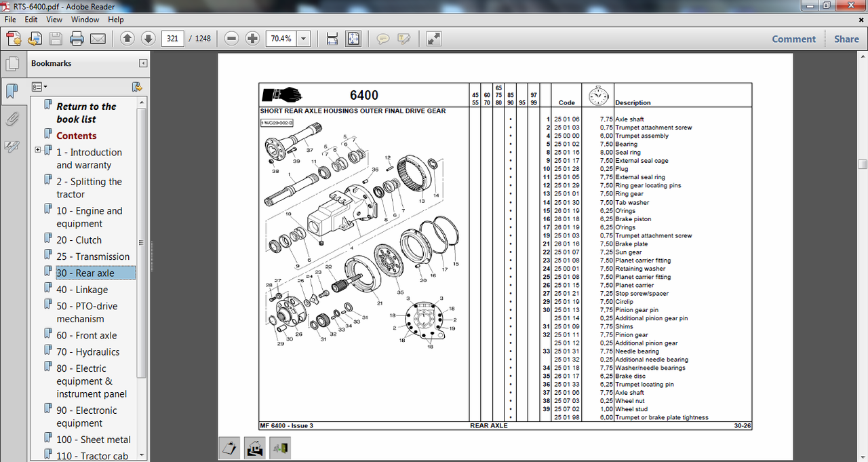Open the Comment pane
This screenshot has width=868, height=462.
tap(794, 39)
